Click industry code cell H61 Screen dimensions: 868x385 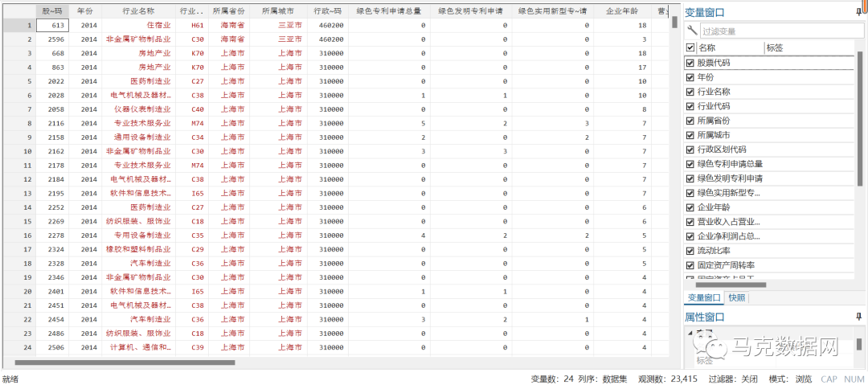[x=192, y=26]
